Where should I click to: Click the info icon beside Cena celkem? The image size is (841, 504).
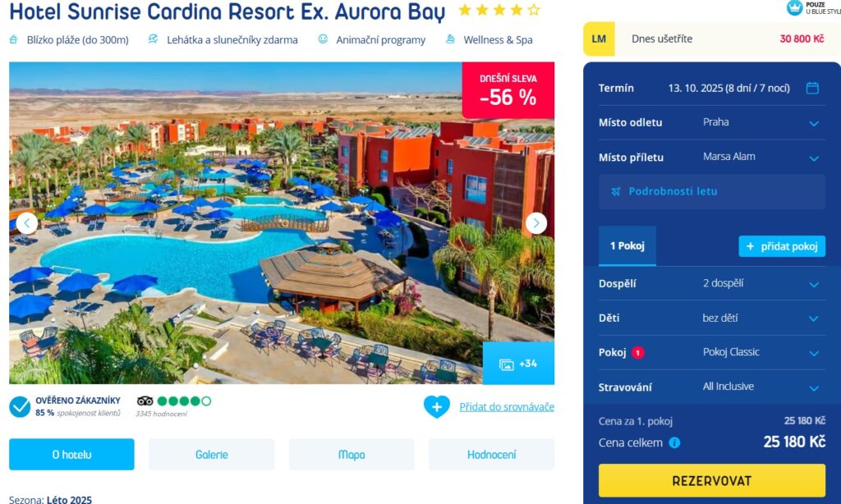click(674, 443)
